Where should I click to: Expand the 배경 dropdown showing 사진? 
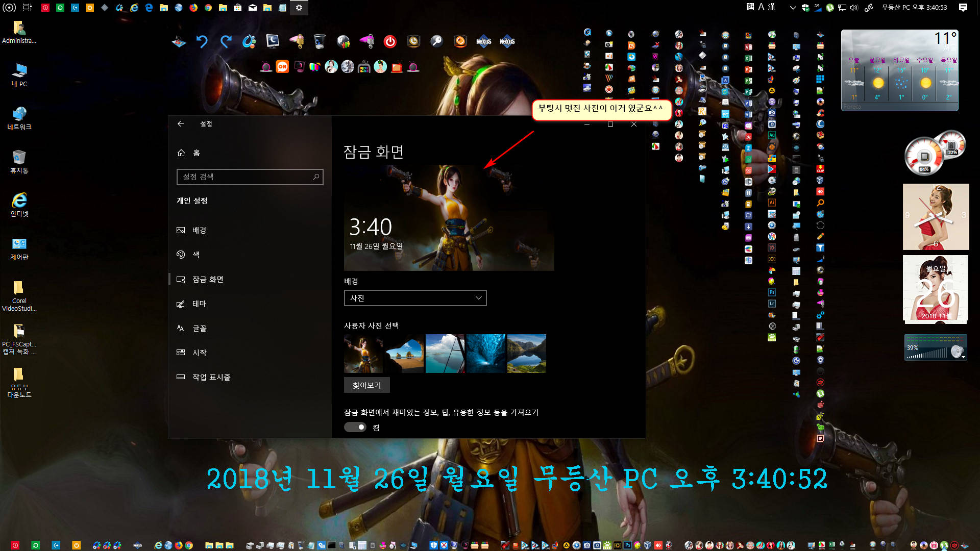coord(415,298)
